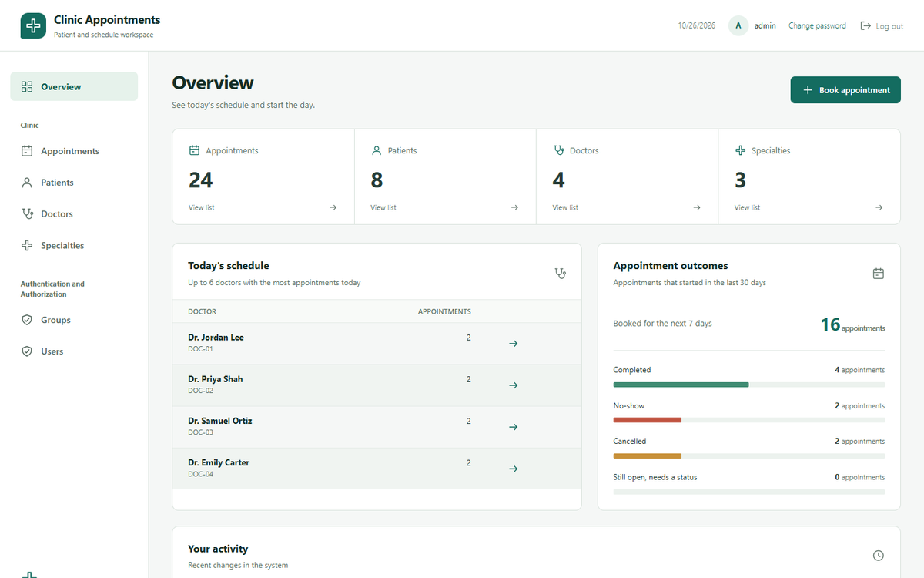
Task: Click the Appointments calendar icon in sidebar
Action: coord(27,151)
